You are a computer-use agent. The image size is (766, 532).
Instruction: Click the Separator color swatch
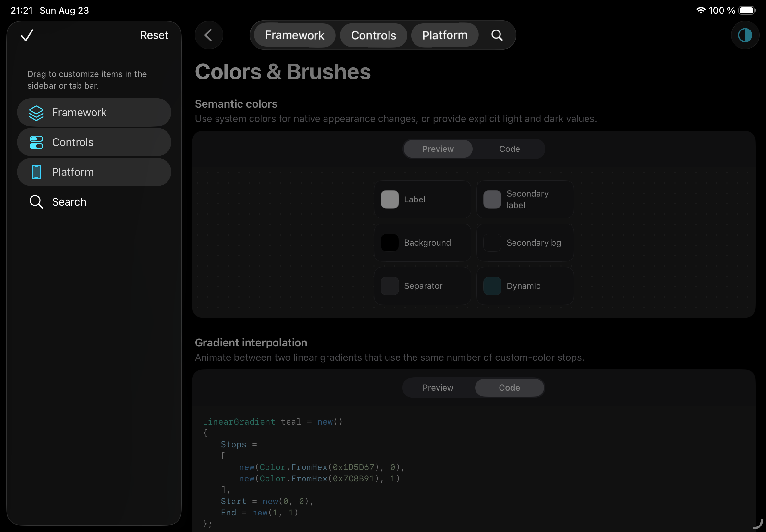[x=389, y=286]
